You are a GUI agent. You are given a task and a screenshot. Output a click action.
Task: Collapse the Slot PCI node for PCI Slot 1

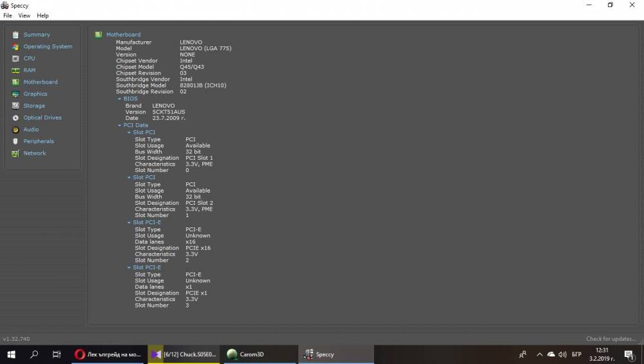[x=129, y=133]
